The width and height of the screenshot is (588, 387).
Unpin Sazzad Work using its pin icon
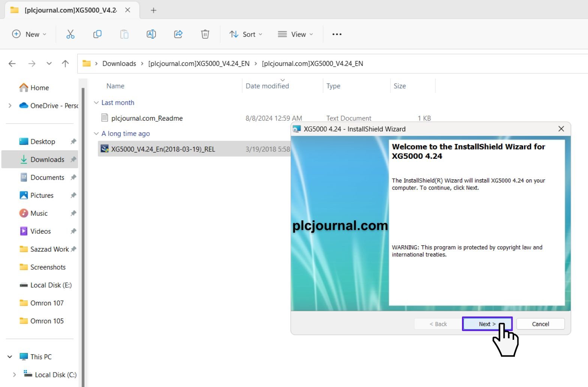tap(73, 250)
